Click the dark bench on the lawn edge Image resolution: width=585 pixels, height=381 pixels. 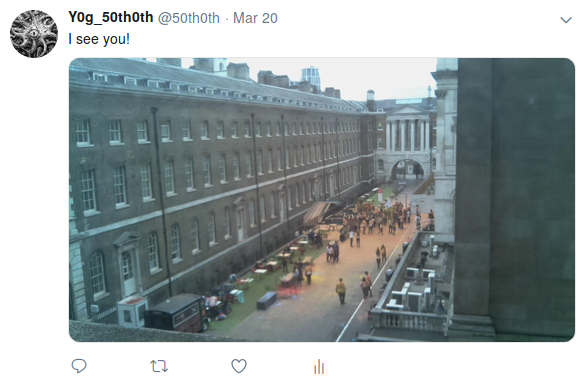pos(266,300)
